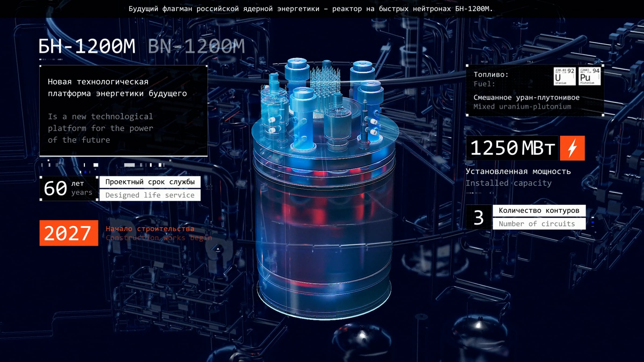Click the orange lightning bolt icon

click(x=572, y=148)
